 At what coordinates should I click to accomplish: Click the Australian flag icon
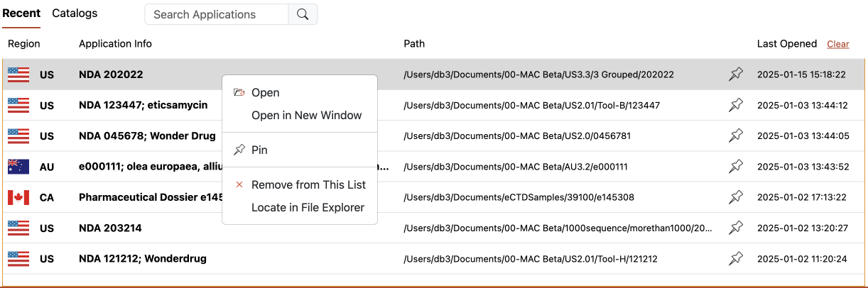click(18, 167)
